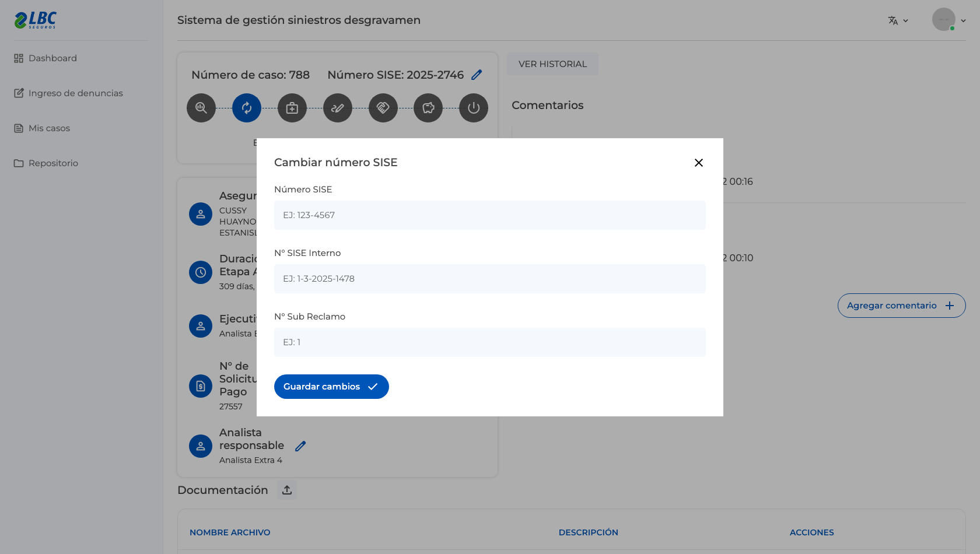Click the Número SISE input field

pos(490,215)
